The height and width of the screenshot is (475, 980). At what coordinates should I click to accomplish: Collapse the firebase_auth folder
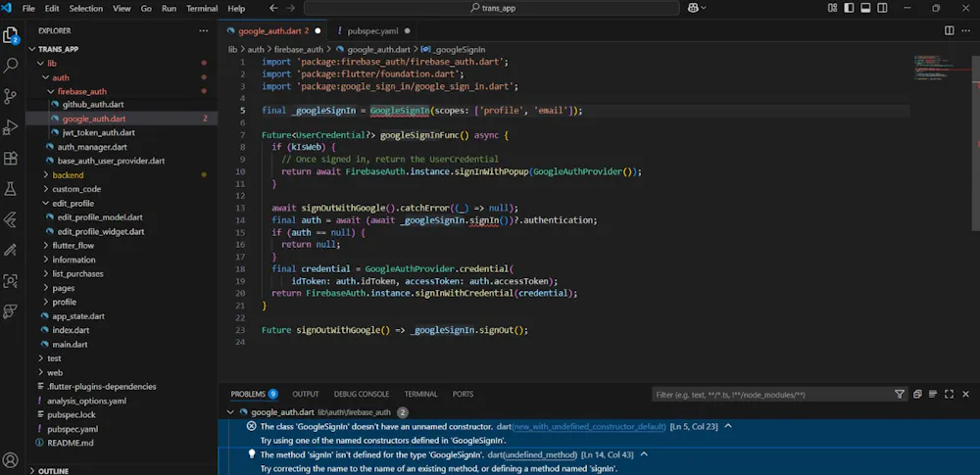82,91
